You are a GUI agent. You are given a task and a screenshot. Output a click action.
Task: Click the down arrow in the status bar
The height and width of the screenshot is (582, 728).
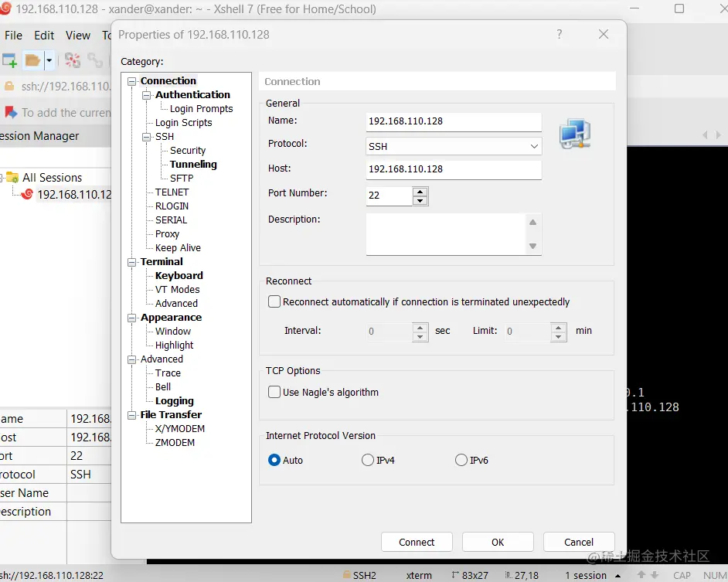(x=655, y=575)
